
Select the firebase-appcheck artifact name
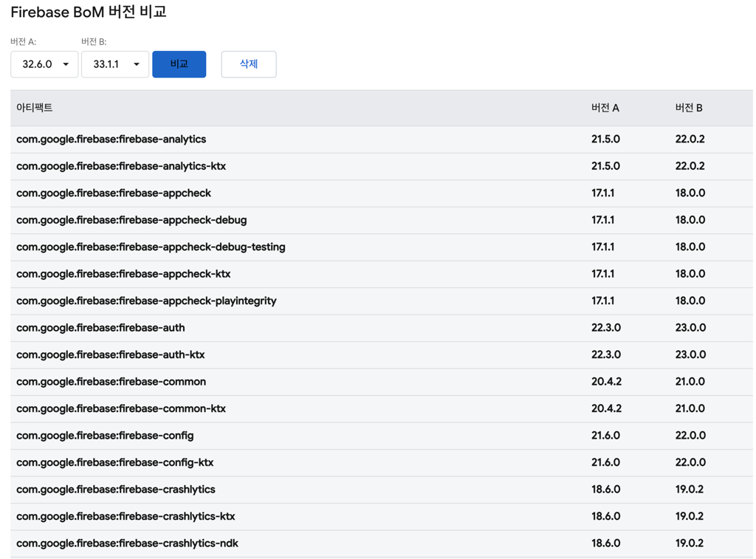point(114,193)
